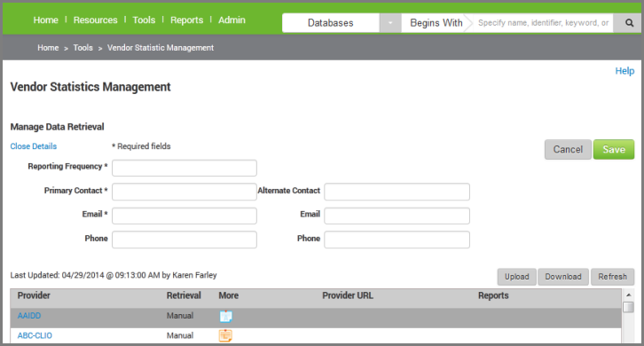Open the More note icon for AAIDD
The width and height of the screenshot is (644, 346).
[225, 317]
